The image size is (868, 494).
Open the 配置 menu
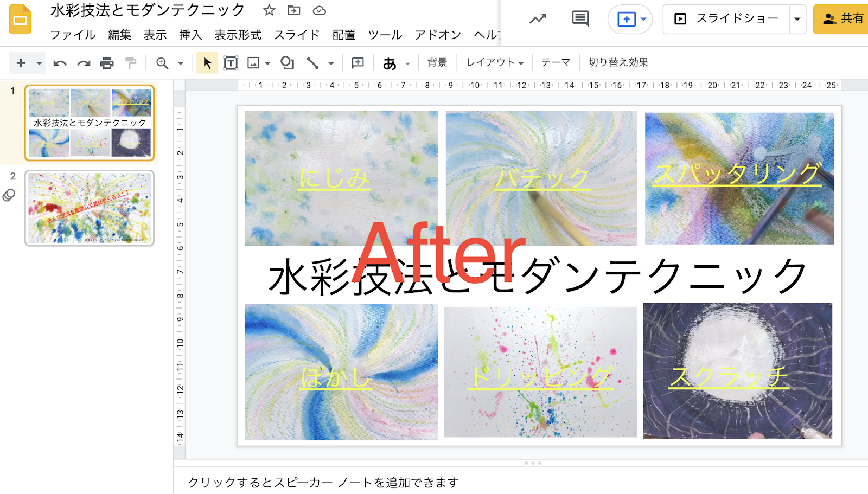pos(344,35)
